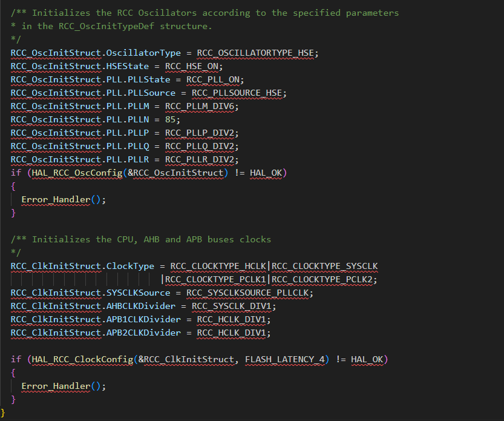Click Error_Handler call below HAL_RCC_OscConfig check

point(56,200)
